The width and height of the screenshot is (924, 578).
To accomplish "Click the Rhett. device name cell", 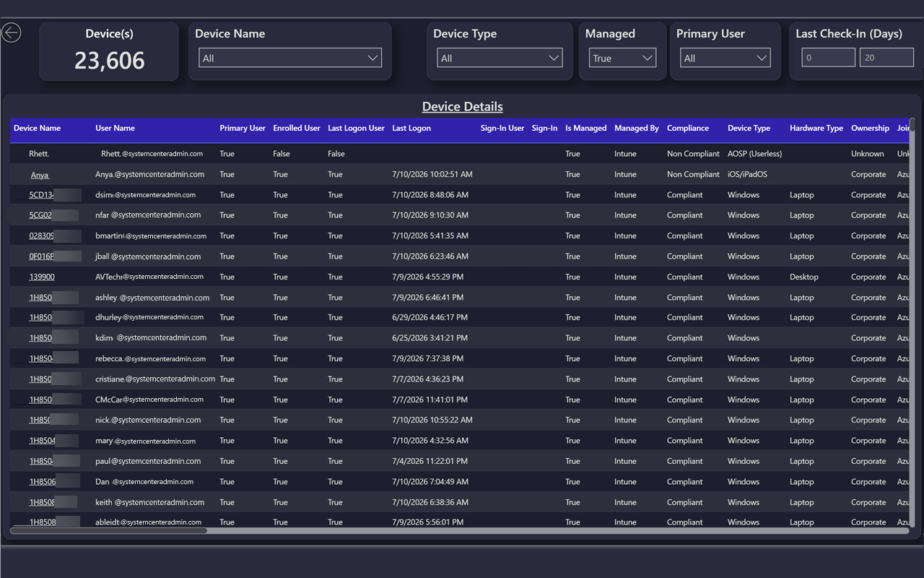I will [39, 154].
